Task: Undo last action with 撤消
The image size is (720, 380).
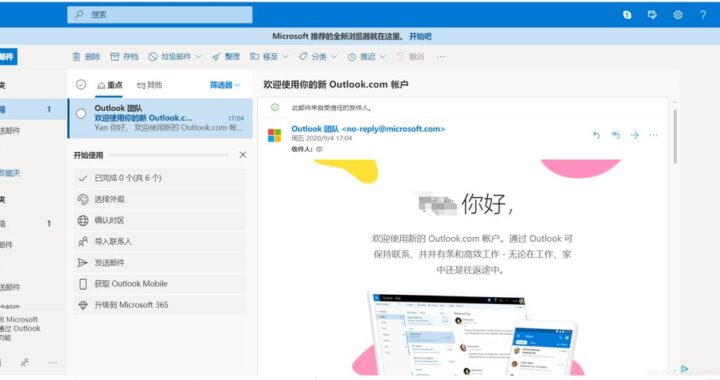Action: click(x=410, y=56)
